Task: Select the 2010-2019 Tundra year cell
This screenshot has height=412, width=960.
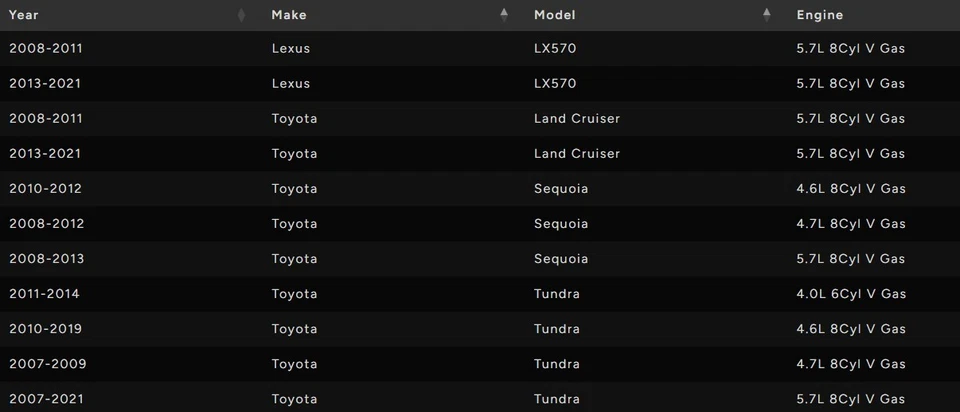Action: click(x=46, y=329)
